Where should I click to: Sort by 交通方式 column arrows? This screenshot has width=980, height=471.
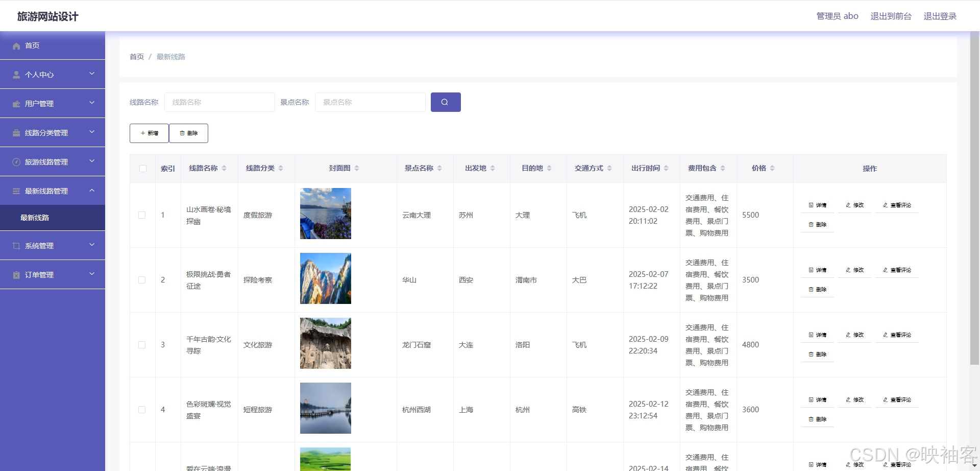pyautogui.click(x=609, y=168)
